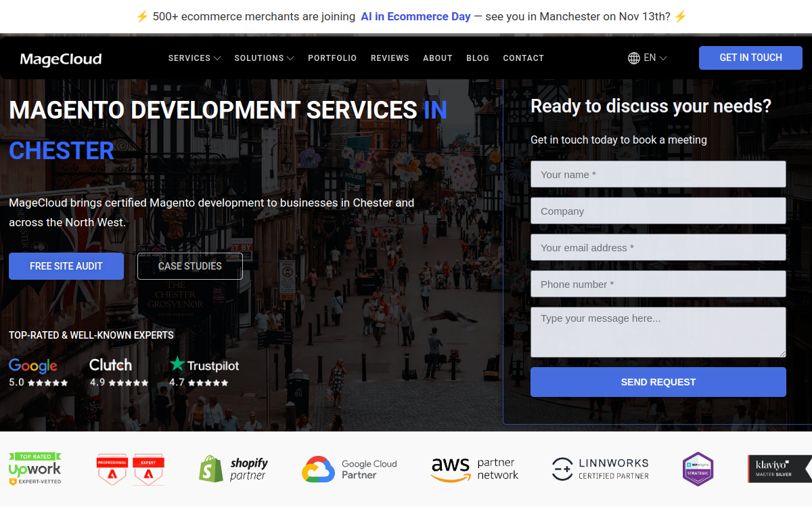
Task: Click the Google rating logo
Action: coord(33,366)
